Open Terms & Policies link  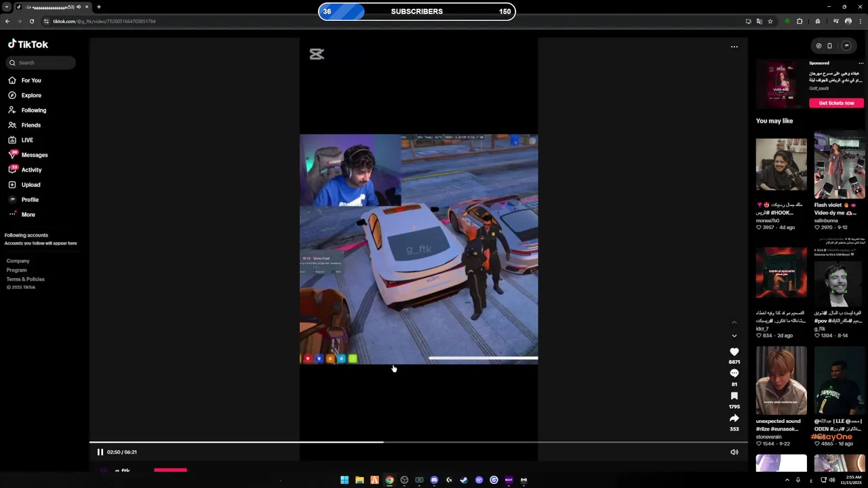coord(25,279)
